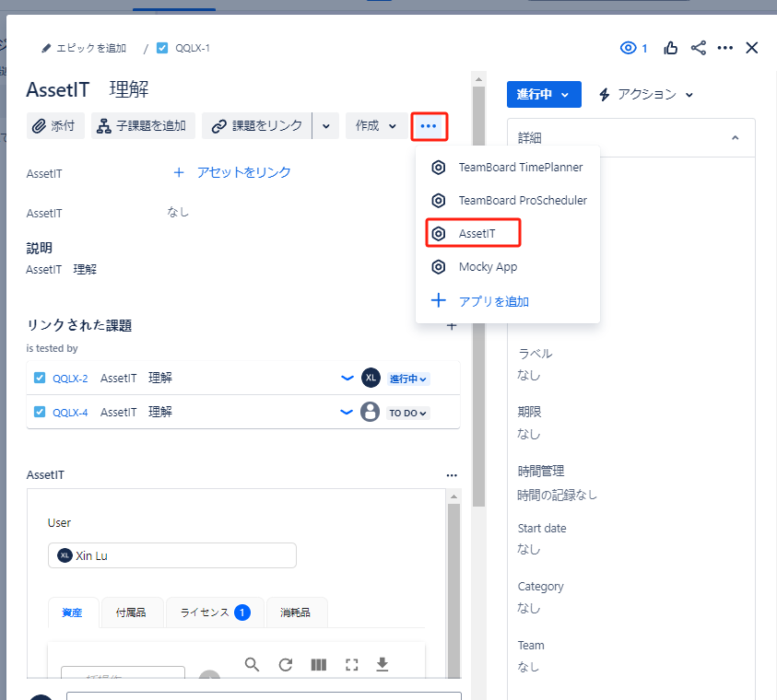
Task: Click the search icon in AssetIT panel
Action: click(x=252, y=664)
